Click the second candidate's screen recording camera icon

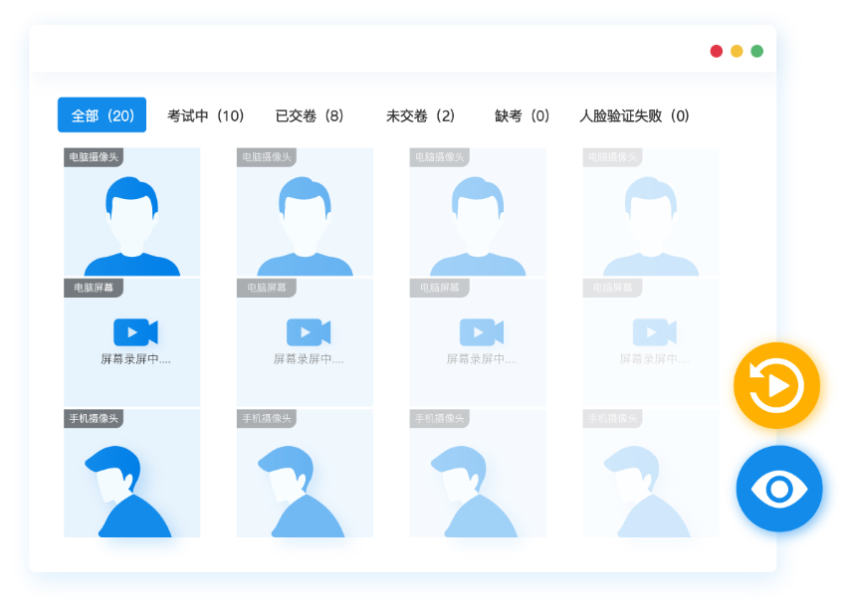[309, 332]
